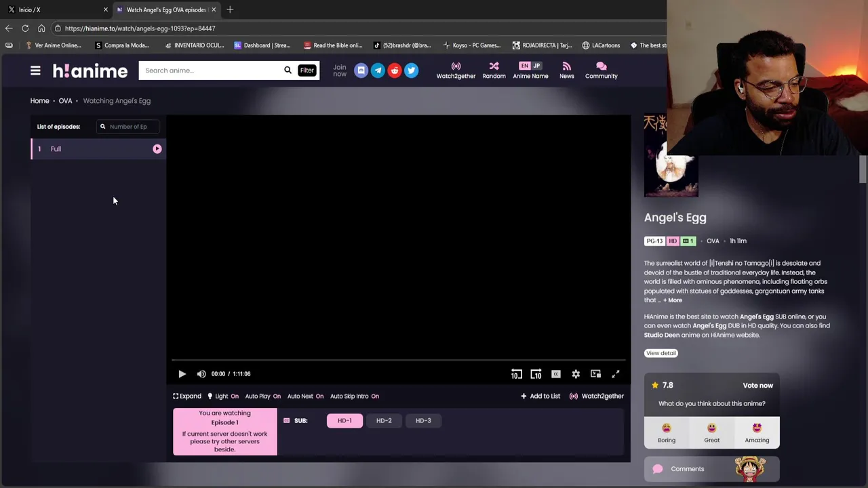Viewport: 868px width, 488px height.
Task: Switch to the Inicio / X tab
Action: point(57,9)
